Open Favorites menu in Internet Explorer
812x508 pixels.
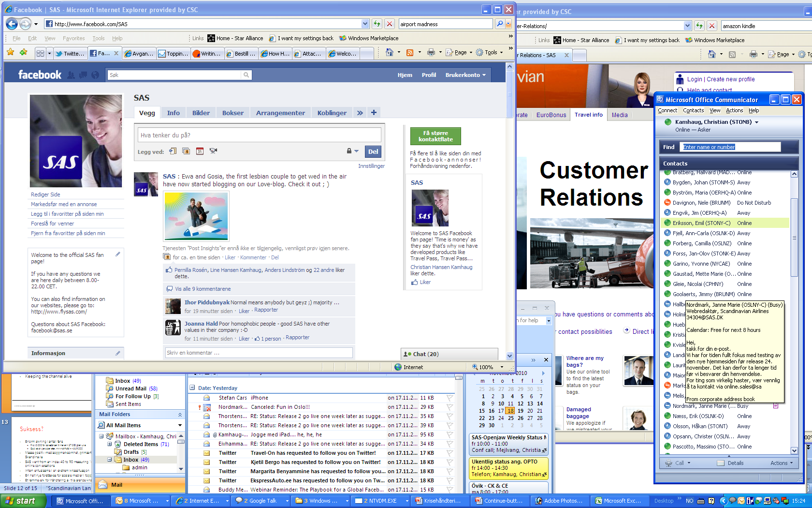(73, 38)
